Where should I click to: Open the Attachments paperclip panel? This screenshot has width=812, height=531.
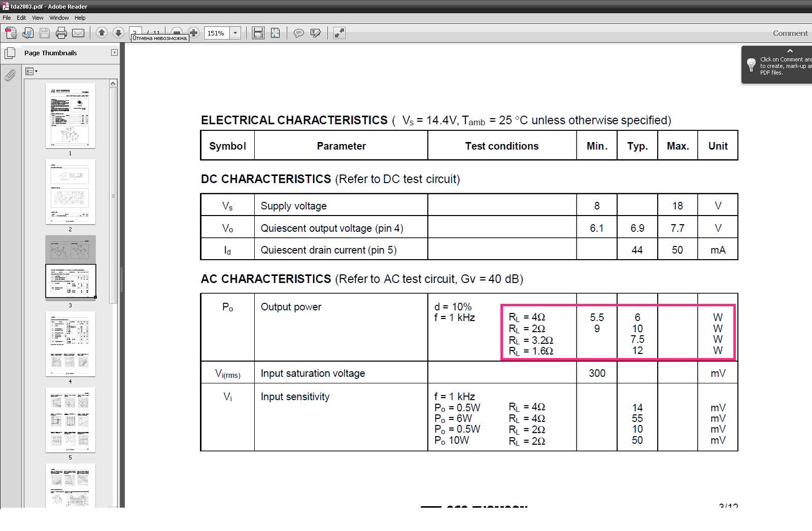[10, 75]
